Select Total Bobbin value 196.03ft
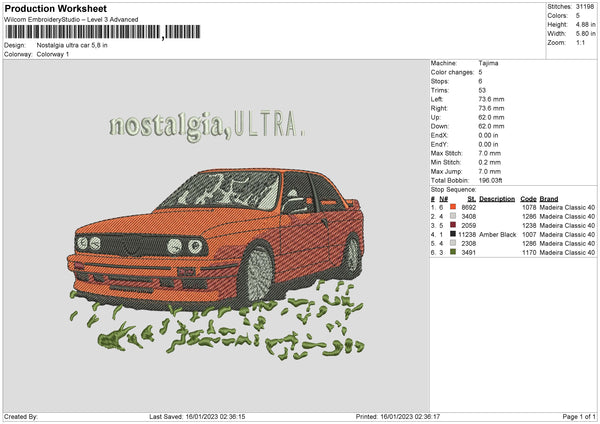 (490, 180)
